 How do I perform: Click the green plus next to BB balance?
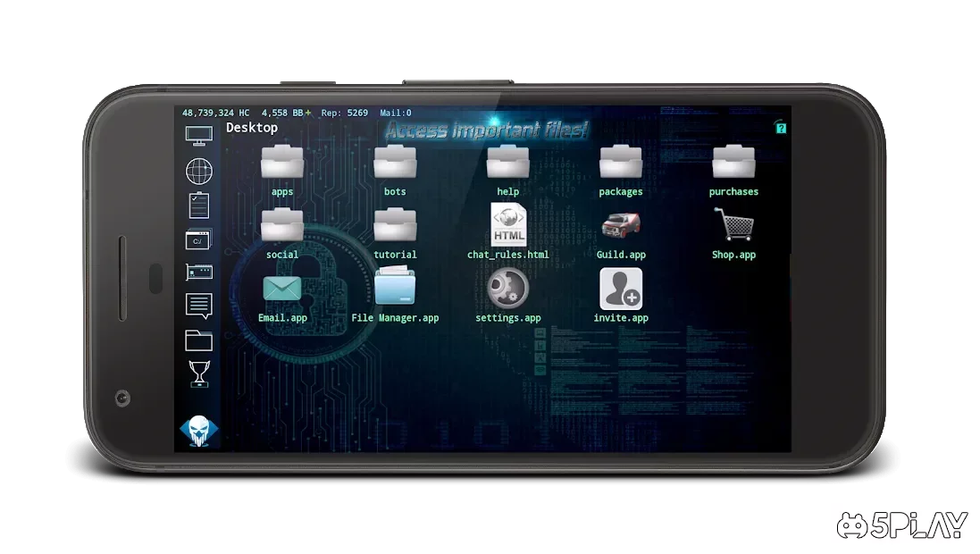307,113
